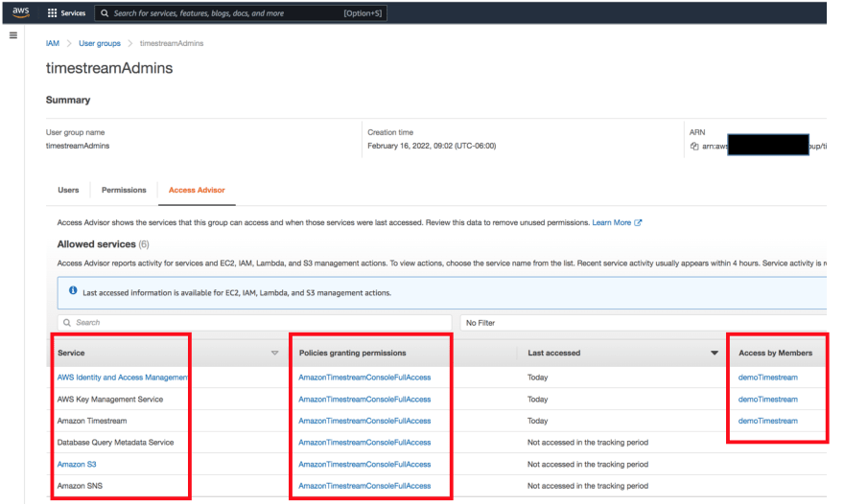Open the Amazon S3 service link
This screenshot has height=504, width=844.
point(77,464)
